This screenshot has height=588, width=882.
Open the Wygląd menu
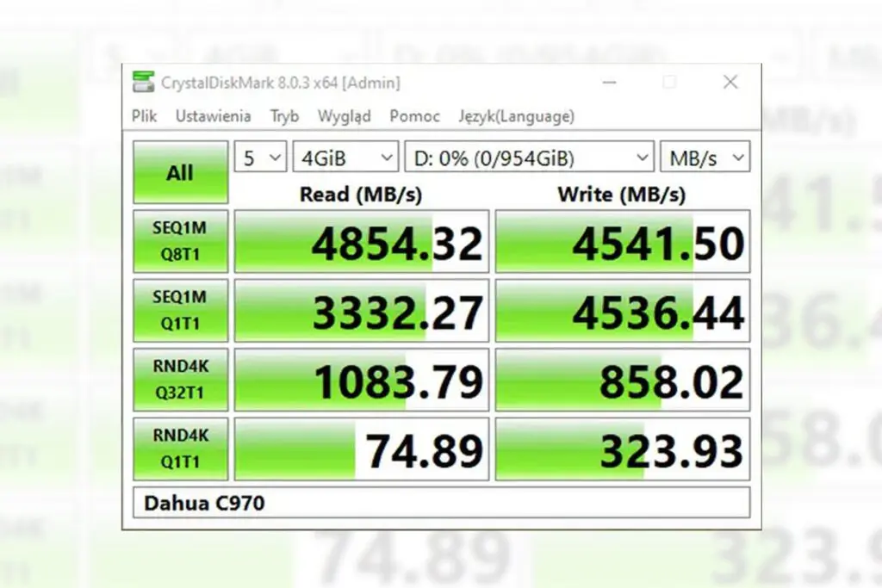344,115
